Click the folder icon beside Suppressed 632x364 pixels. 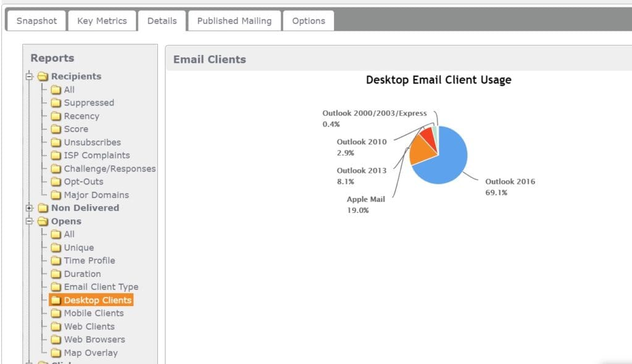pyautogui.click(x=56, y=103)
